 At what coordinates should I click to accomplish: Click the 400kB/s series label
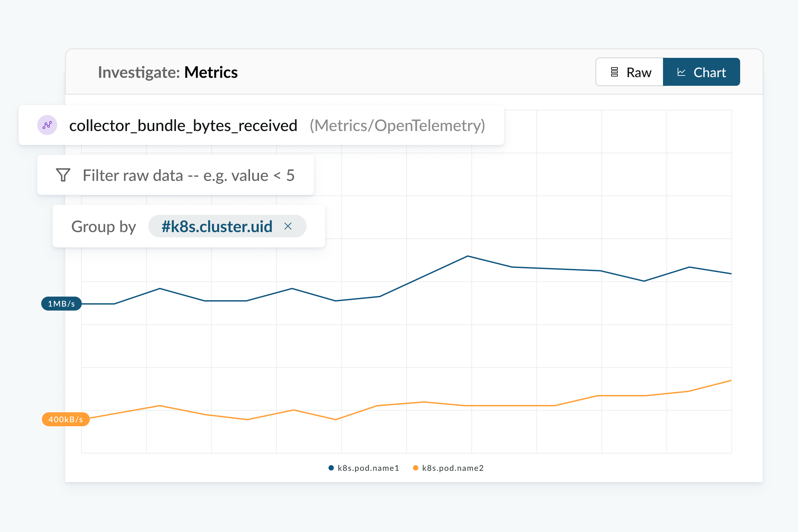66,419
